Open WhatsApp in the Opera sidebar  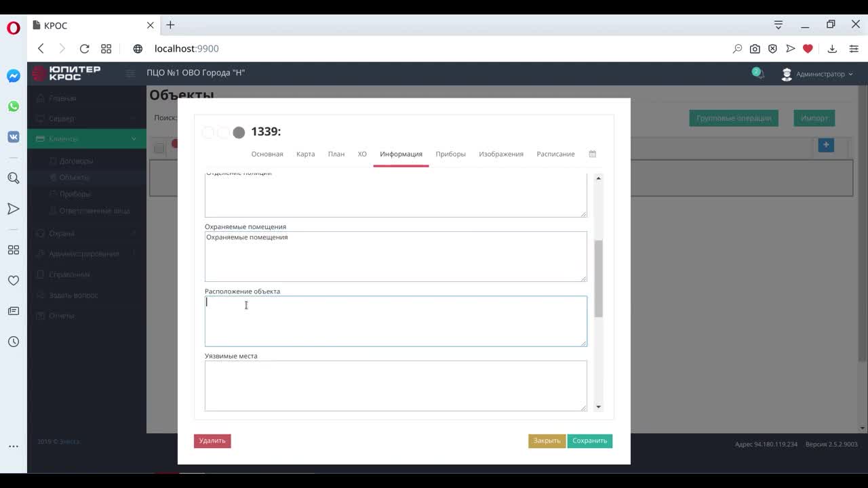14,106
